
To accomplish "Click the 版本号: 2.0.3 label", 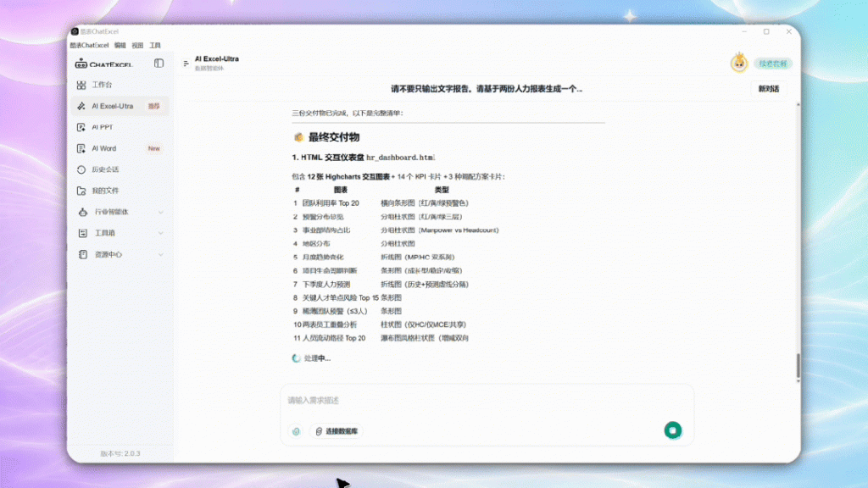I will point(120,454).
